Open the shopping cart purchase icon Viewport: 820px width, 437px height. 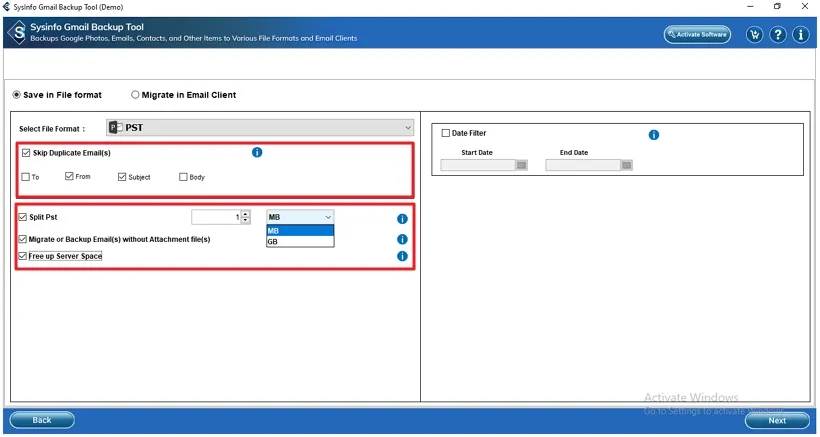(x=755, y=35)
